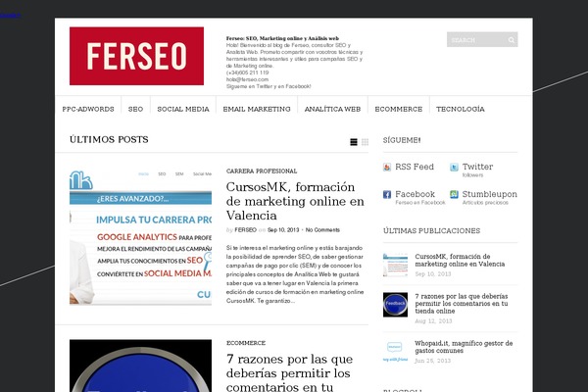Switch to list view layout icon
This screenshot has width=588, height=392.
tap(354, 142)
